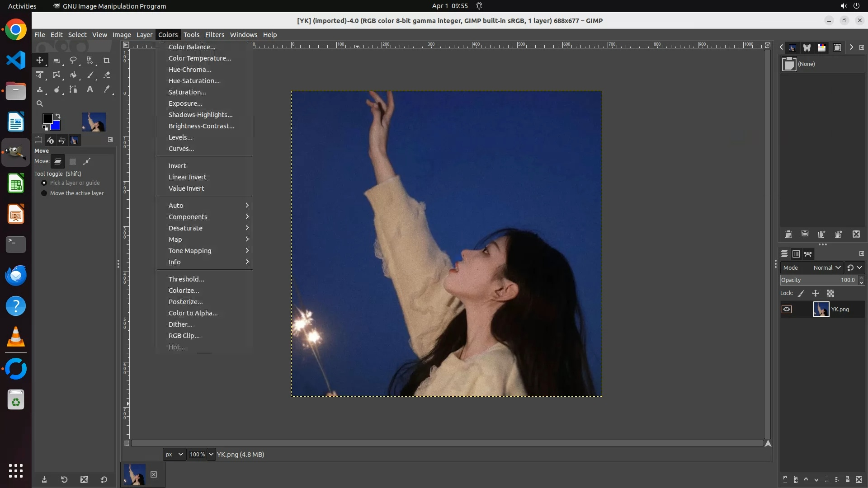Image resolution: width=868 pixels, height=488 pixels.
Task: Choose Invert from Colors menu
Action: (x=177, y=166)
